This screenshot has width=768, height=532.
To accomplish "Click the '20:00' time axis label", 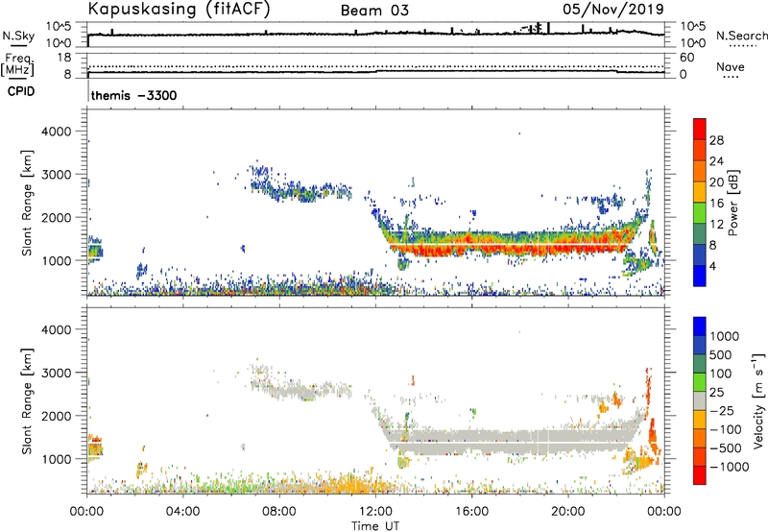I will 568,512.
